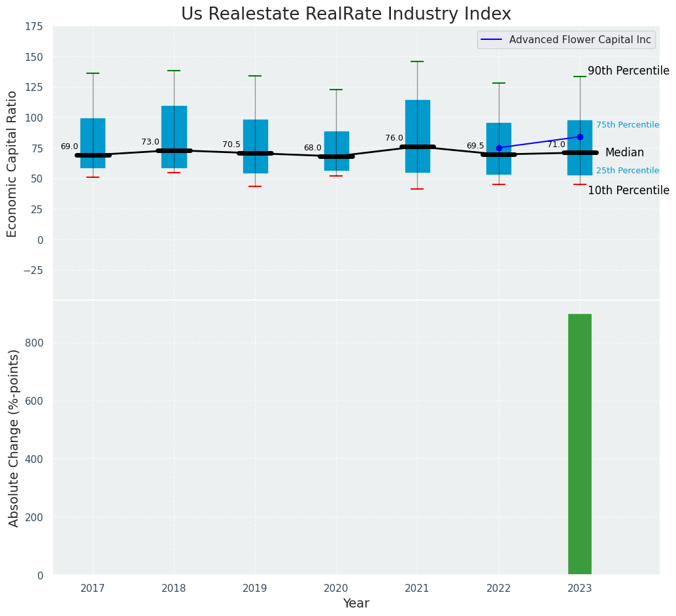Click the 90th Percentile annotation
676x616 pixels.
(628, 71)
